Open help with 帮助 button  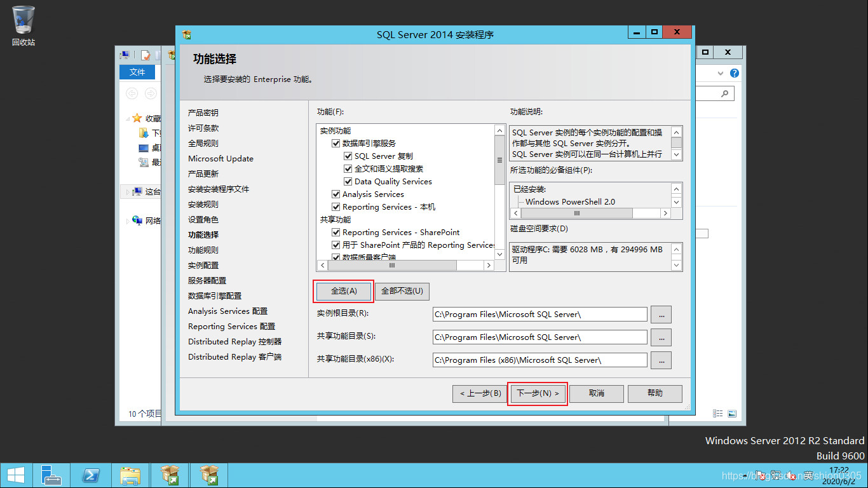pos(655,393)
